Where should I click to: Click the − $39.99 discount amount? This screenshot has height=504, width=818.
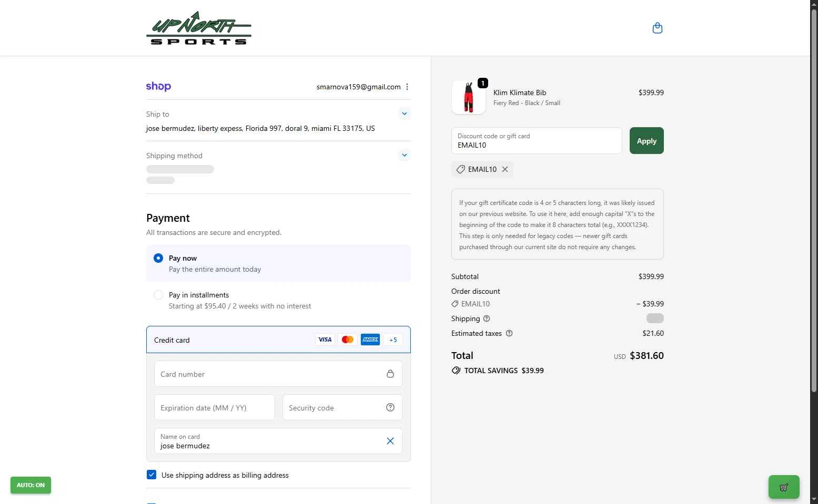click(x=650, y=304)
